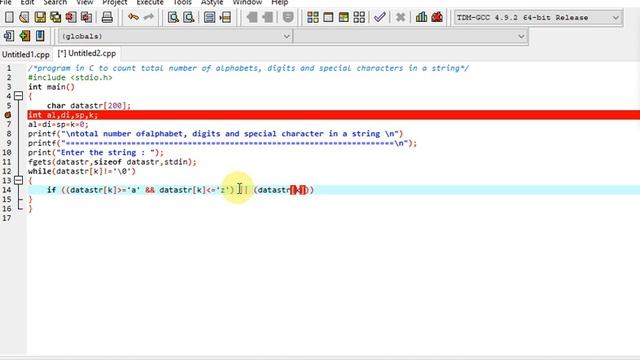Remove the breakpoint marker on line 6
Viewport: 640px width, 360px height.
8,115
